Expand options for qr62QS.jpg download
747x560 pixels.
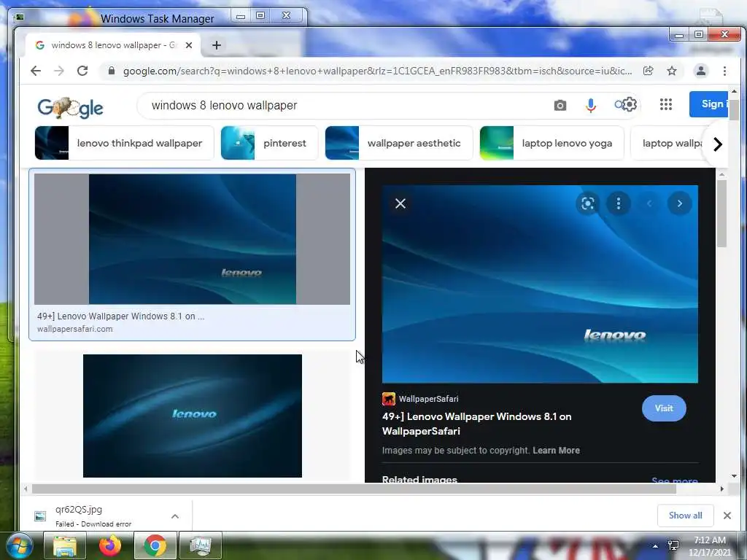[175, 516]
